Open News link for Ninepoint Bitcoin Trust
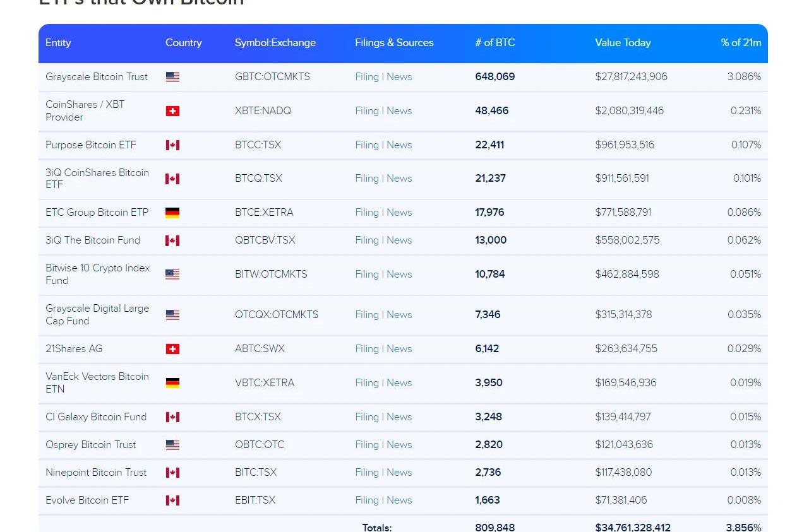The width and height of the screenshot is (785, 532). click(399, 473)
